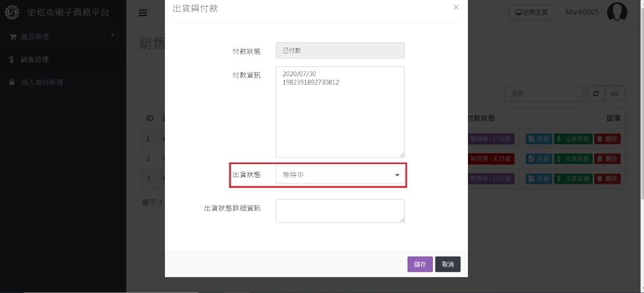644x293 pixels.
Task: Expand the 產品管理 sidebar chevron
Action: pyautogui.click(x=112, y=35)
